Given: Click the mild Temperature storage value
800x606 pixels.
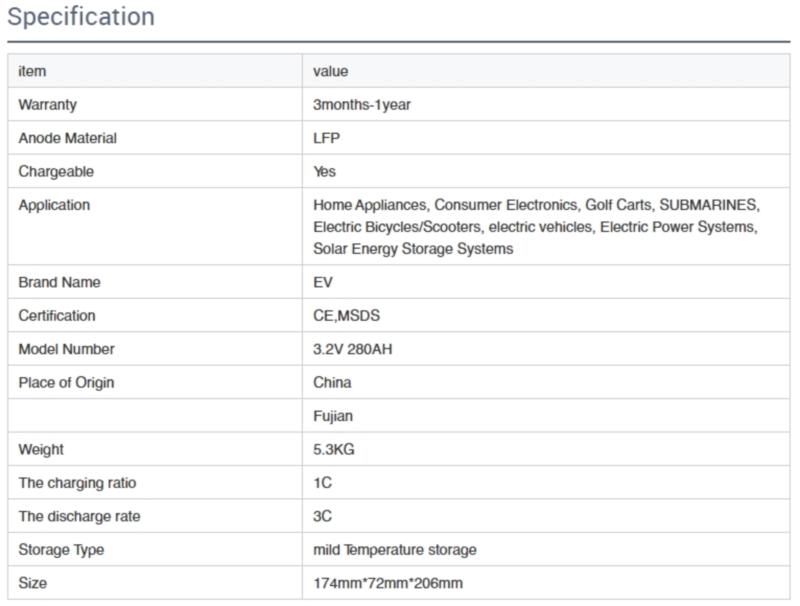Looking at the screenshot, I should click(x=394, y=550).
